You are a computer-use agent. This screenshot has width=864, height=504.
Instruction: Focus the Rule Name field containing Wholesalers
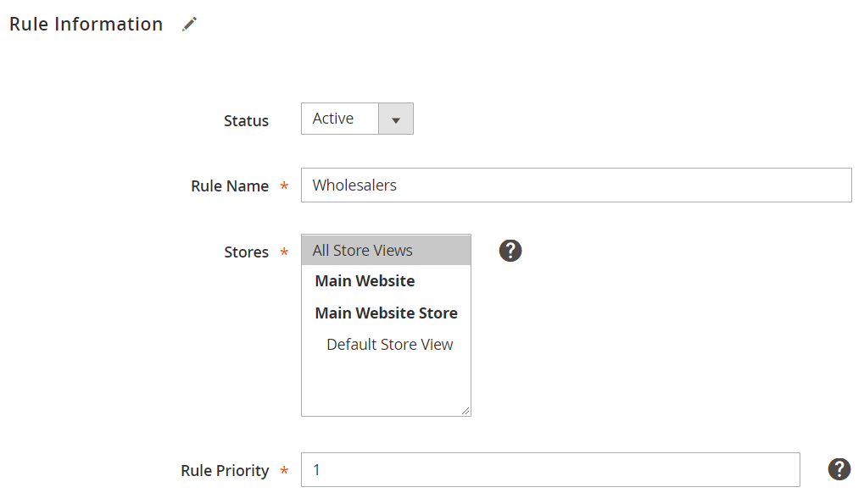click(576, 185)
